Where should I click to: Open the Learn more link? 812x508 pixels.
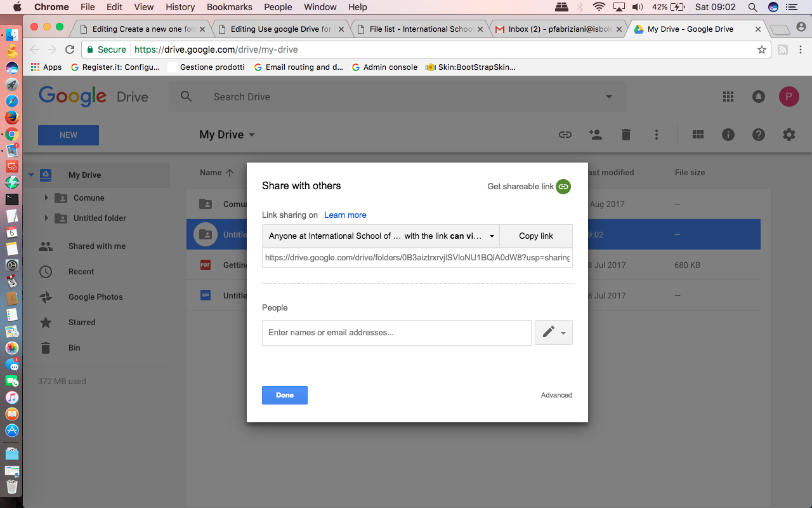pyautogui.click(x=345, y=215)
